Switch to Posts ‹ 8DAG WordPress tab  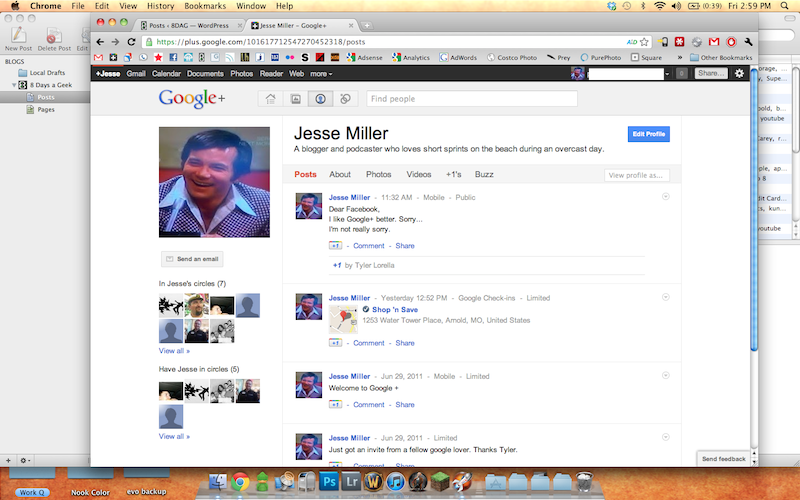tap(190, 26)
